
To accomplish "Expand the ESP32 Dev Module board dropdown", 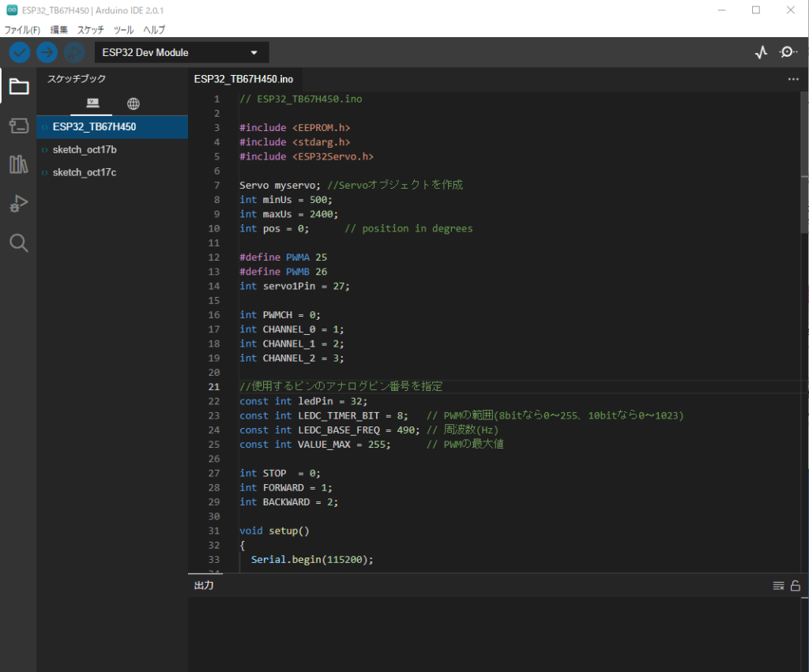I will (182, 53).
